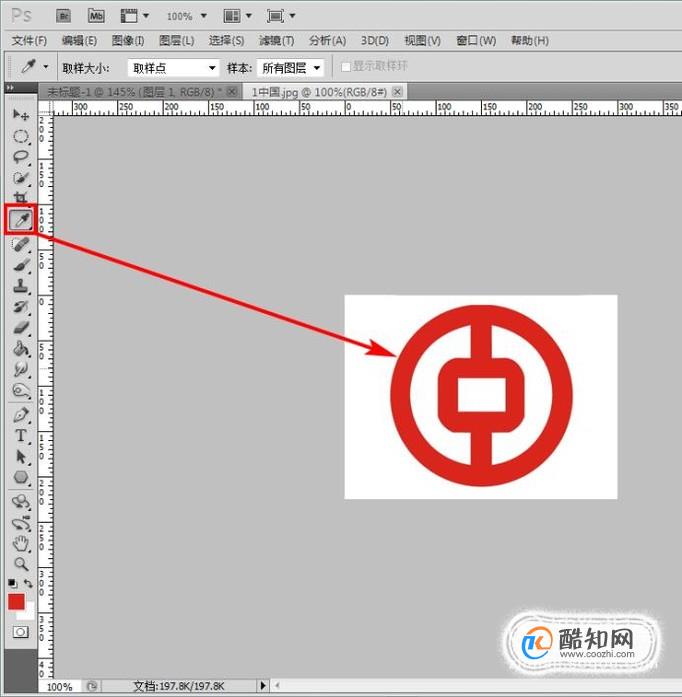The width and height of the screenshot is (682, 697).
Task: Open the 编辑(E) menu
Action: (x=79, y=41)
